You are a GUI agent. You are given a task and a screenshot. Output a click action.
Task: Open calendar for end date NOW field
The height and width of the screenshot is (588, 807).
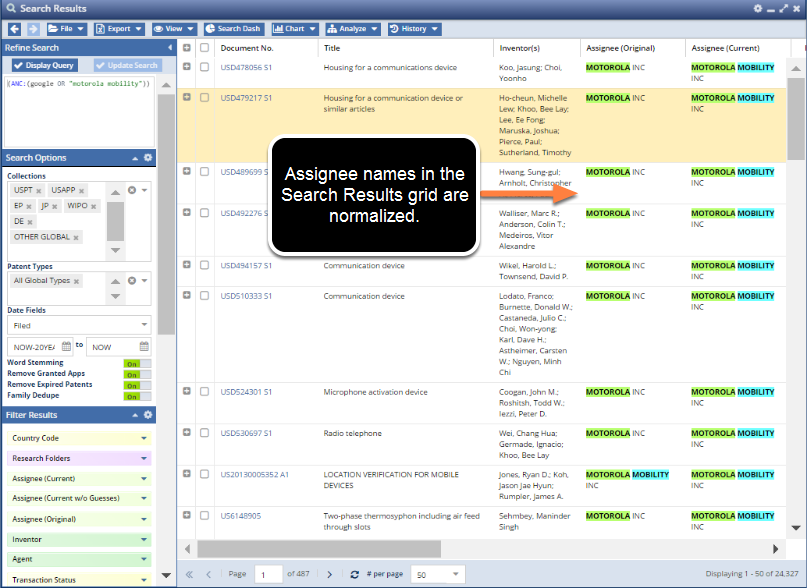(x=144, y=346)
